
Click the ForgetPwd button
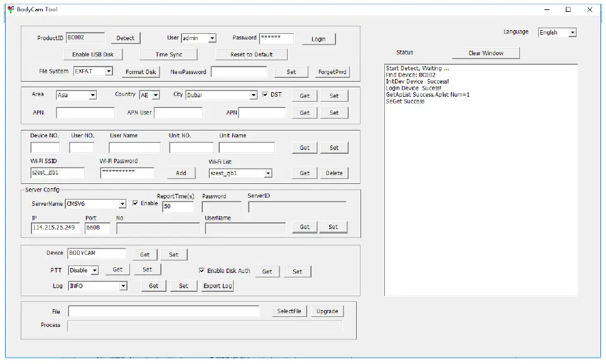(332, 72)
